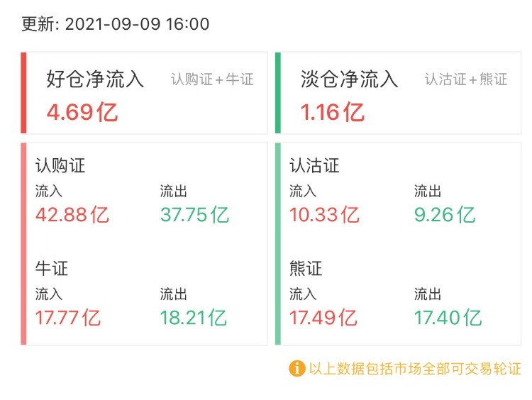The width and height of the screenshot is (532, 400).
Task: Select the 认购证 section heading
Action: pyautogui.click(x=60, y=166)
